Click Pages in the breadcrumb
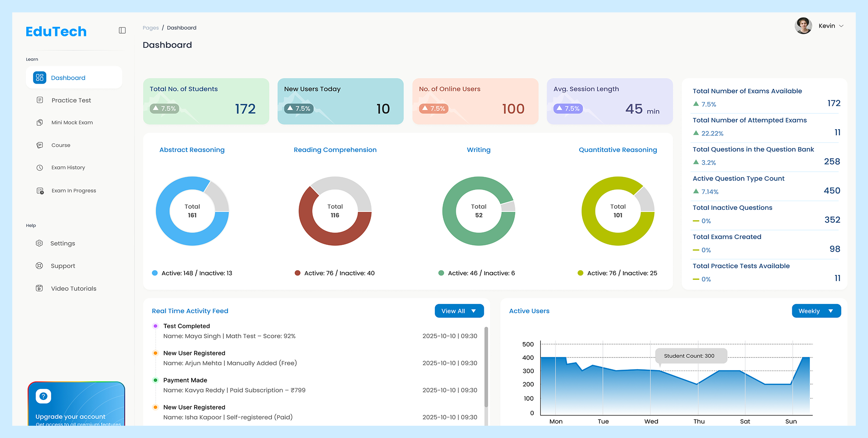The width and height of the screenshot is (868, 438). point(150,28)
